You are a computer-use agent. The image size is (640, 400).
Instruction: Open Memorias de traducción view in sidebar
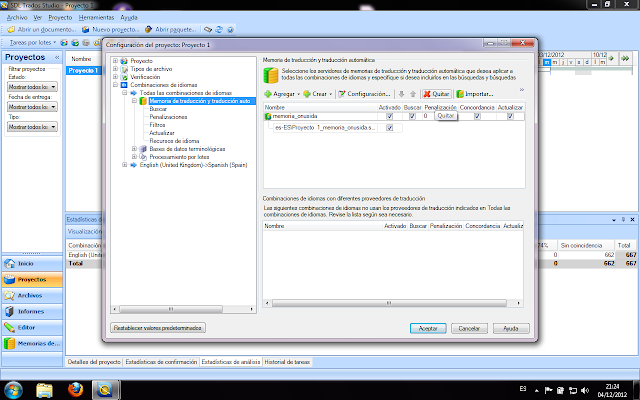point(32,344)
